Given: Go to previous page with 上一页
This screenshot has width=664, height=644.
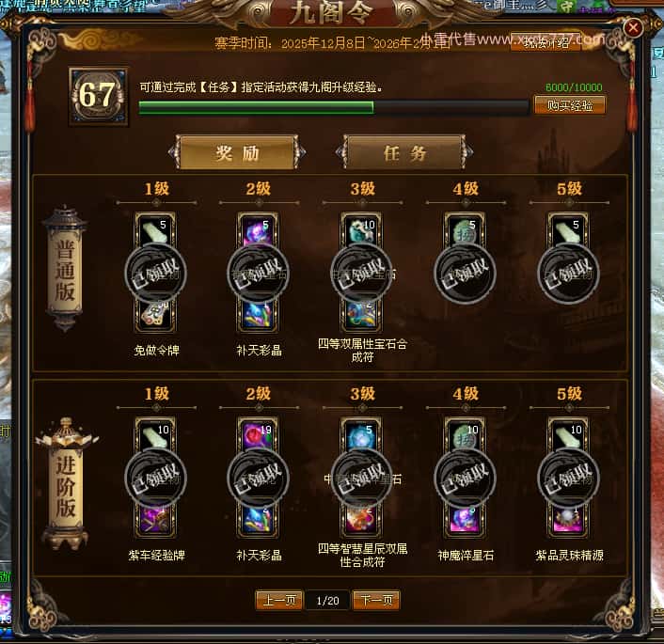Looking at the screenshot, I should 279,600.
